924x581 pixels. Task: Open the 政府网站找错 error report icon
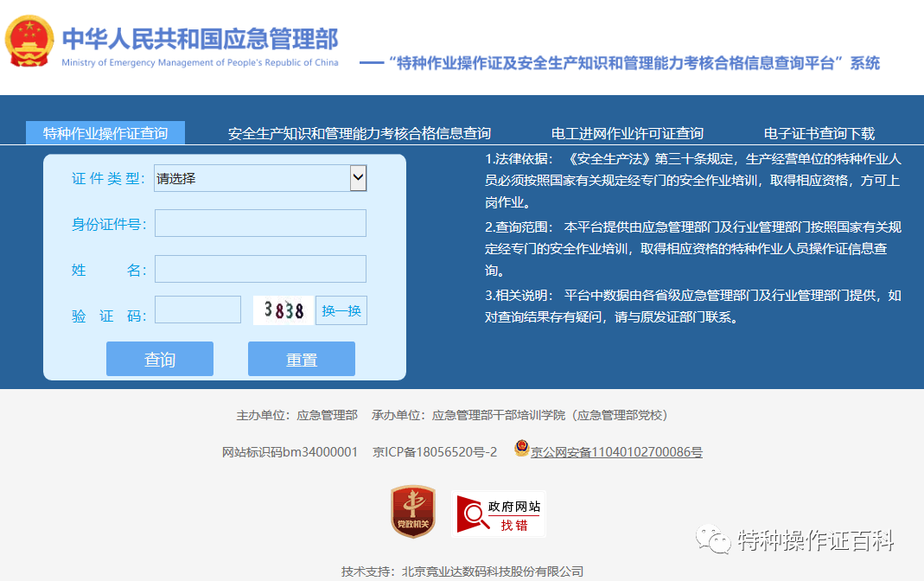499,514
